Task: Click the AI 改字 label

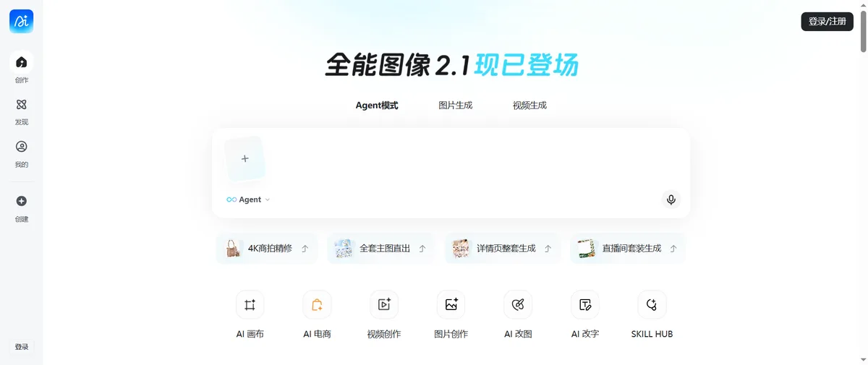Action: pyautogui.click(x=585, y=334)
